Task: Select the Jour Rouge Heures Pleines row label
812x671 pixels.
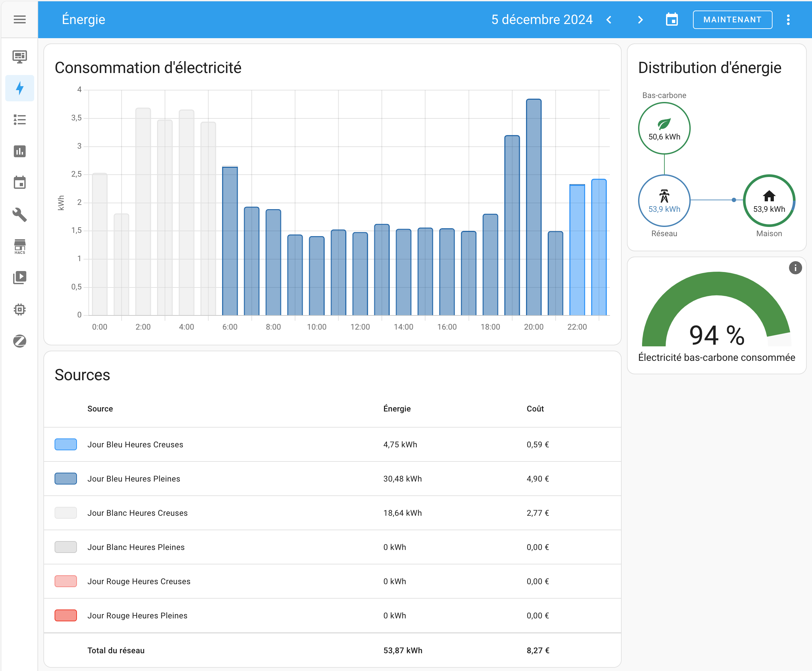Action: [x=137, y=616]
